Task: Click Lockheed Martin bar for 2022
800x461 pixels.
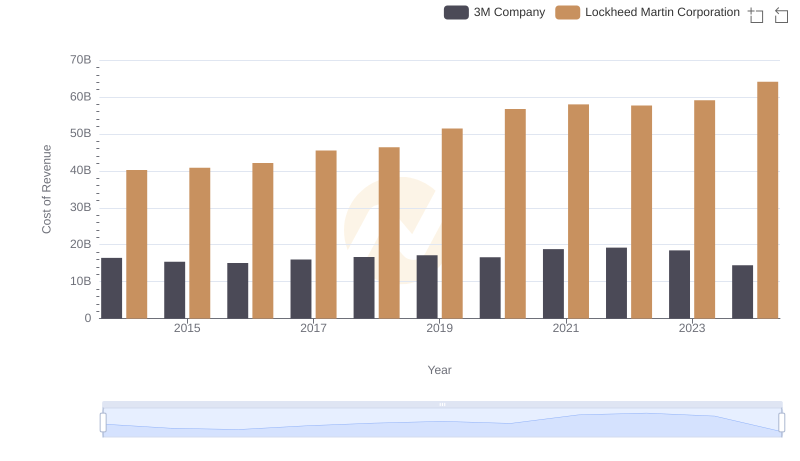Action: point(641,212)
